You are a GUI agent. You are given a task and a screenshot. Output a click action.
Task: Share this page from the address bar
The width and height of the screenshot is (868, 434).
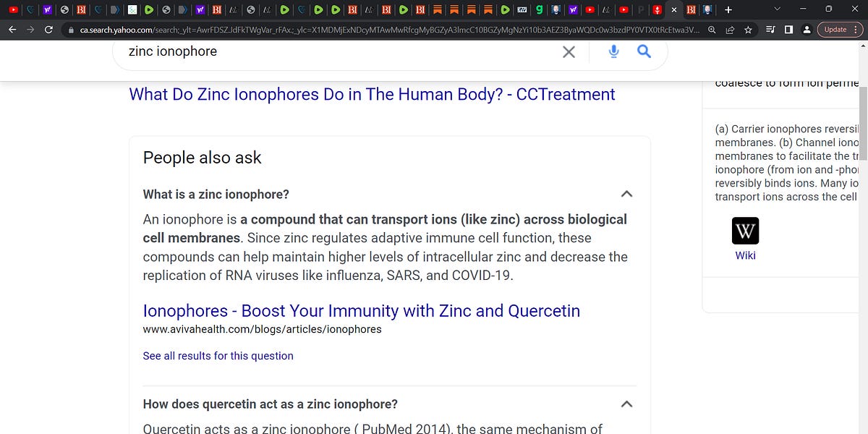pos(730,30)
